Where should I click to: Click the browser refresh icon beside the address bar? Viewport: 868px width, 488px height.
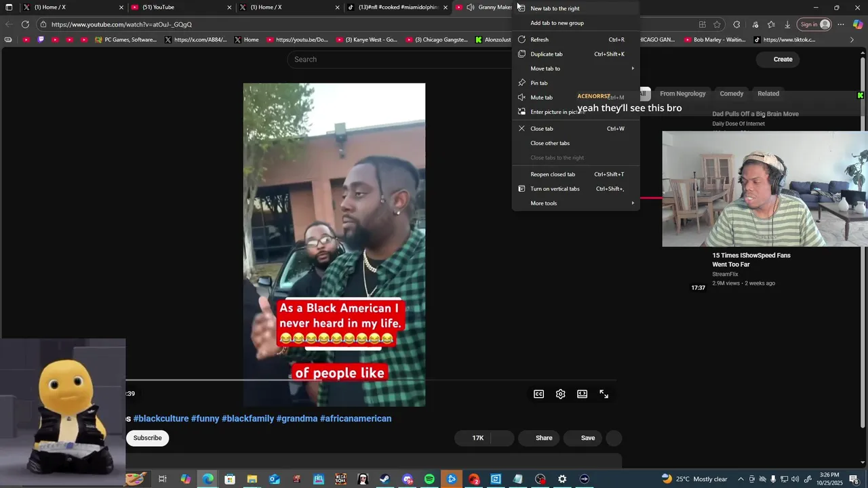[x=25, y=24]
